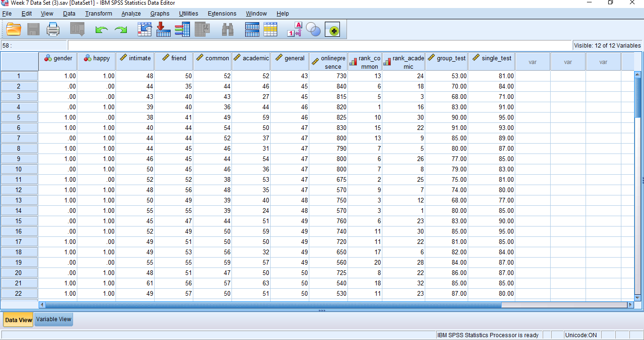Select the single_test column header
644x340 pixels.
pyautogui.click(x=492, y=62)
